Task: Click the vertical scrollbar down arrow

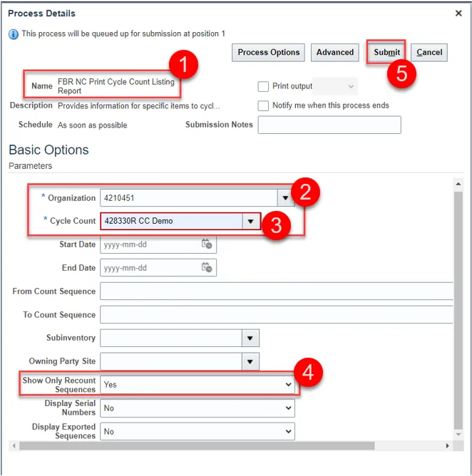Action: point(458,435)
